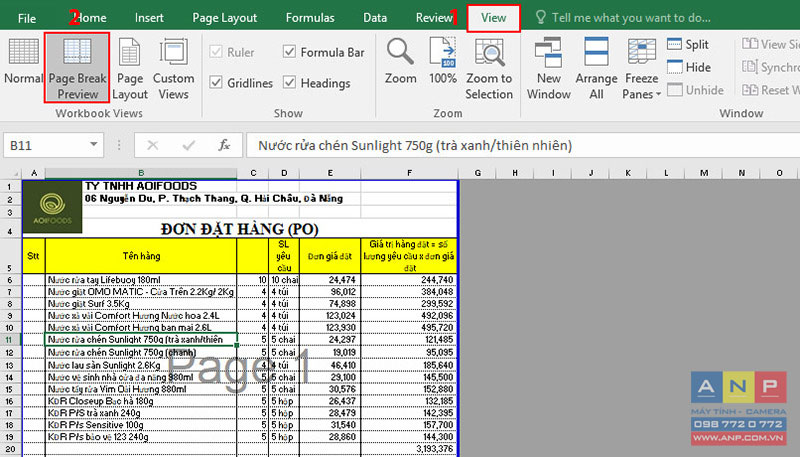
Task: Switch to Normal workbook view
Action: click(23, 61)
